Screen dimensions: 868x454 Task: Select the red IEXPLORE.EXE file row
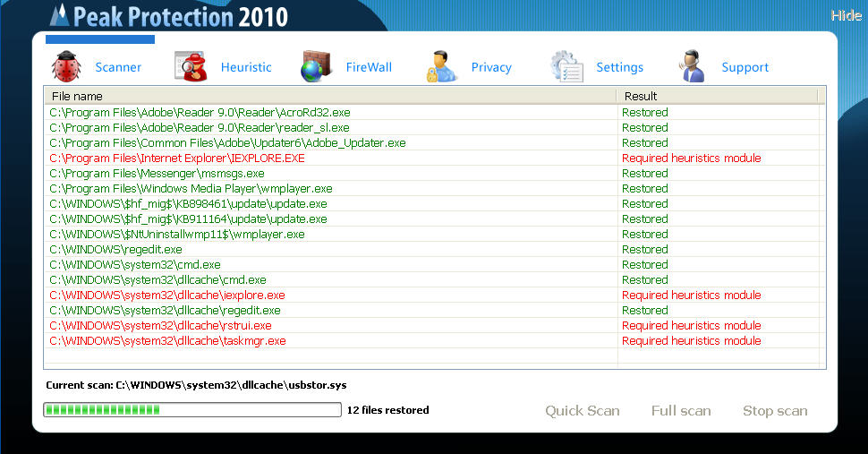[x=435, y=158]
